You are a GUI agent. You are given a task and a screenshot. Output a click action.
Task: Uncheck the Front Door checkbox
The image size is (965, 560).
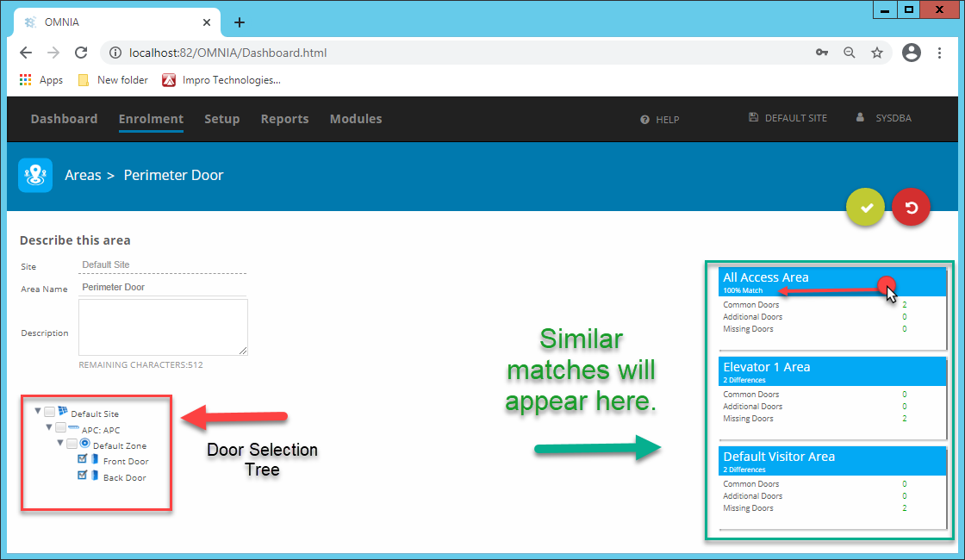(x=83, y=459)
